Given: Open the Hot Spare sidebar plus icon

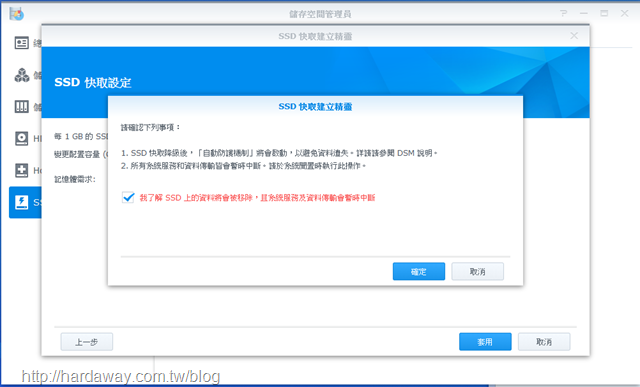Looking at the screenshot, I should coord(22,170).
